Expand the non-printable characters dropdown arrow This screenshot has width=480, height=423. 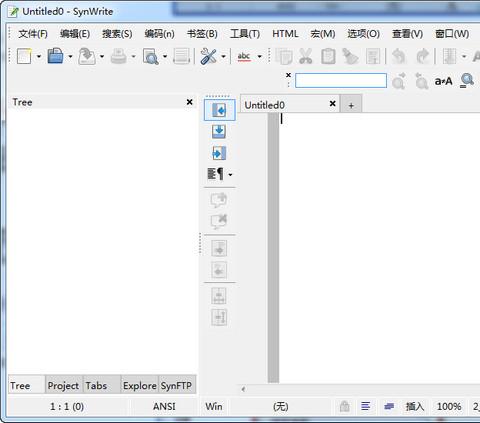pos(230,174)
